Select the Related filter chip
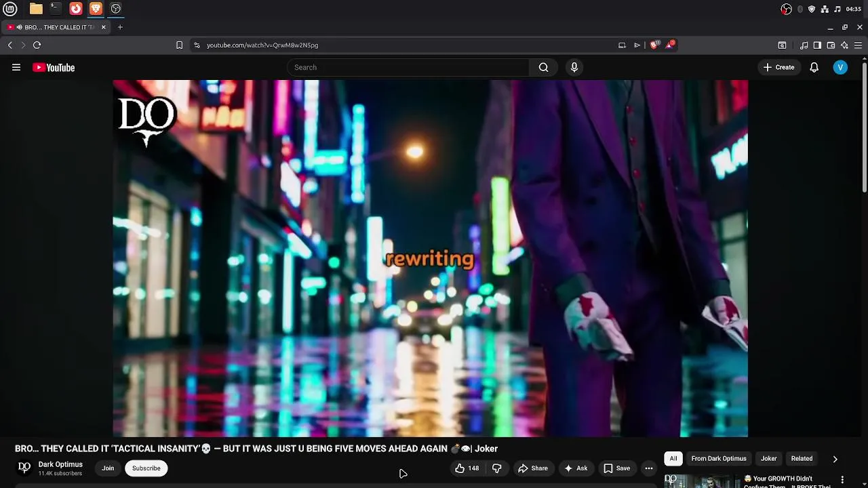This screenshot has height=488, width=868. [802, 459]
